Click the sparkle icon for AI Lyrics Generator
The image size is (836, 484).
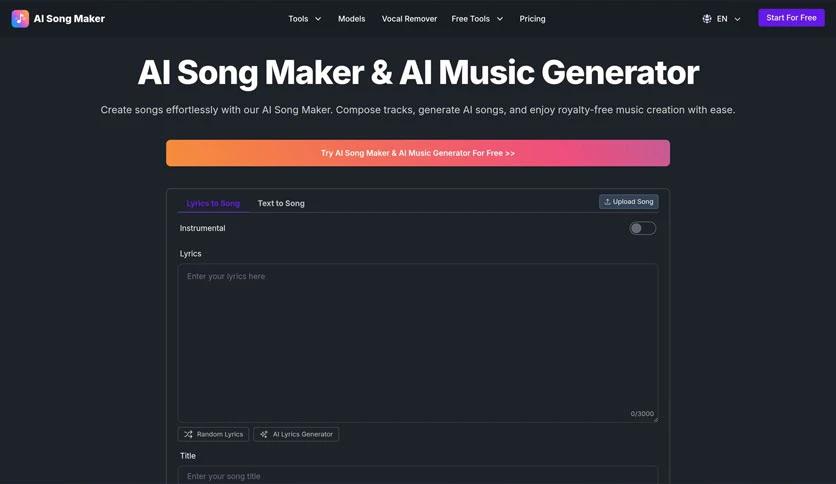click(264, 434)
